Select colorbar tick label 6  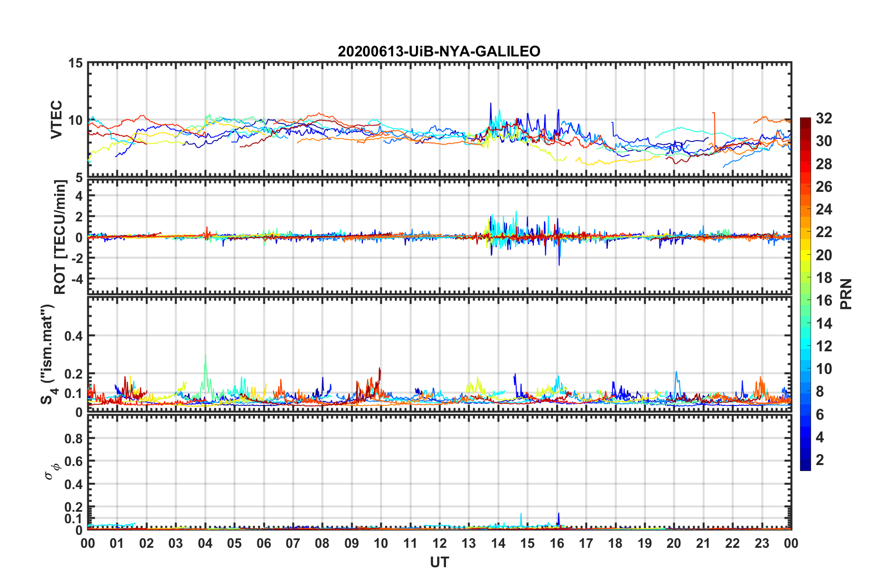pyautogui.click(x=819, y=415)
